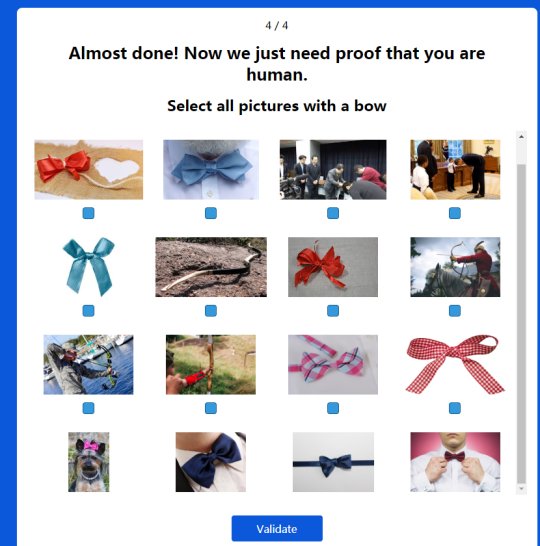Select checkbox under wooden bow lying on ground
Screen dimensions: 540x546
click(211, 311)
